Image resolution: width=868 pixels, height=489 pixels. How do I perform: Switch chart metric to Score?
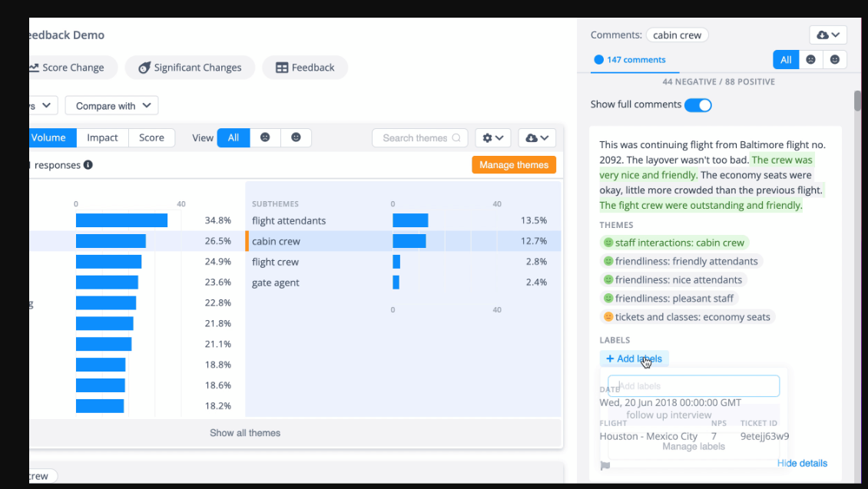pyautogui.click(x=151, y=137)
